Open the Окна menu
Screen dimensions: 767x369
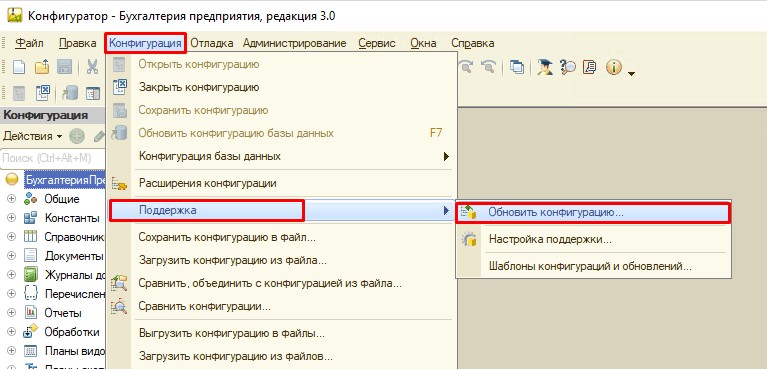[423, 43]
